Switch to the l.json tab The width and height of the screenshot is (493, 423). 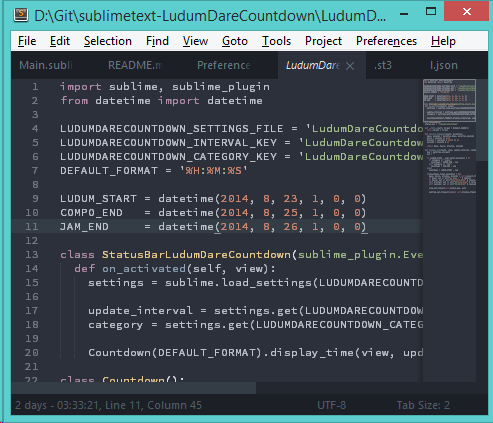point(444,65)
